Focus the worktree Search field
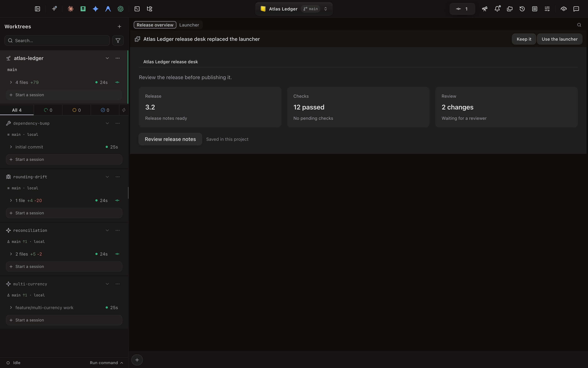Screen dimensions: 588x368 (57, 41)
